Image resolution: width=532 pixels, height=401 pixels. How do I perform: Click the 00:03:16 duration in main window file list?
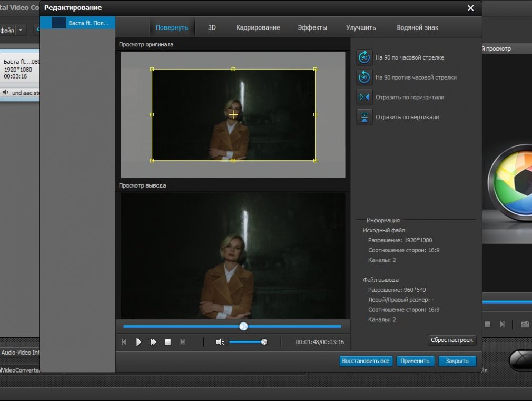(x=15, y=76)
